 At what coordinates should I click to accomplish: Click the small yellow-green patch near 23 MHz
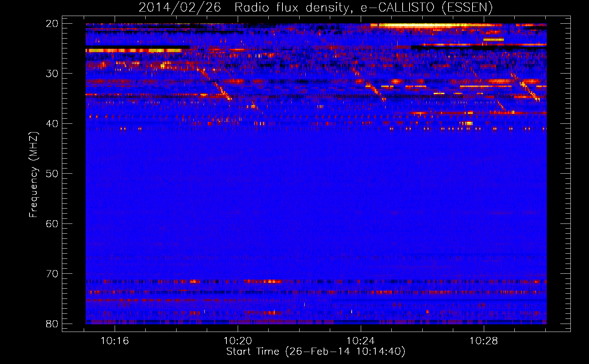coord(493,39)
